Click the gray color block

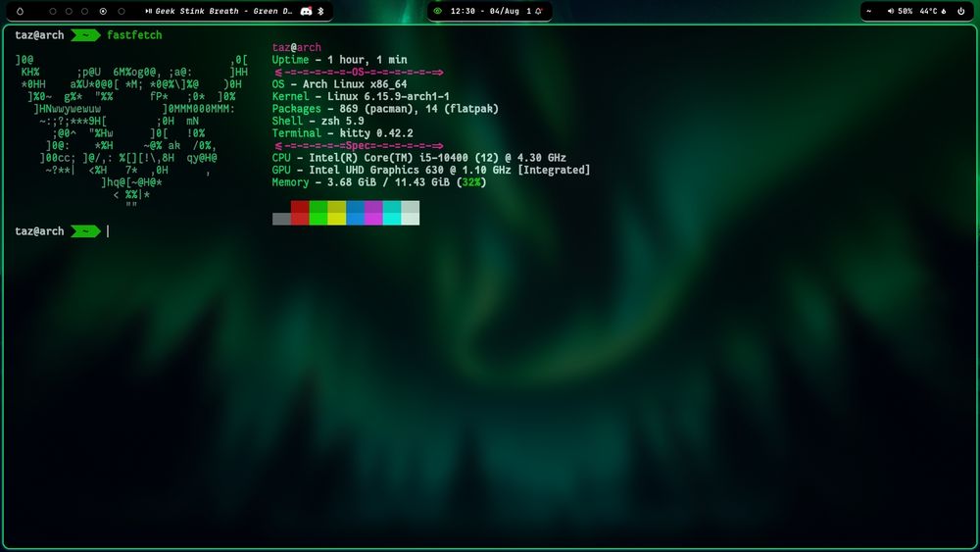(x=281, y=219)
